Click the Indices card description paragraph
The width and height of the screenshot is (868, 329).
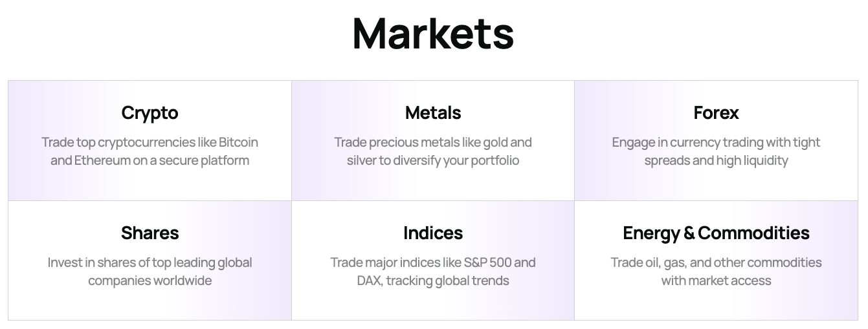(x=433, y=271)
